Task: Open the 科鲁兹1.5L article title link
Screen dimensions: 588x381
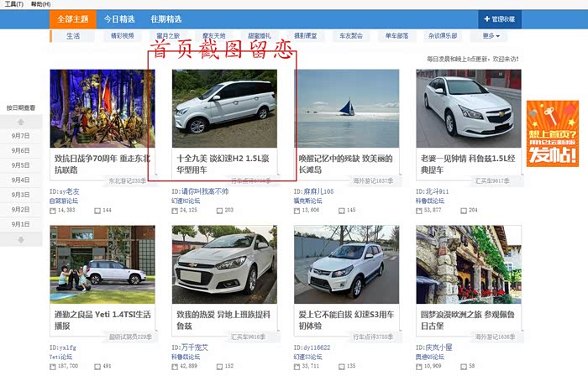Action: (467, 163)
